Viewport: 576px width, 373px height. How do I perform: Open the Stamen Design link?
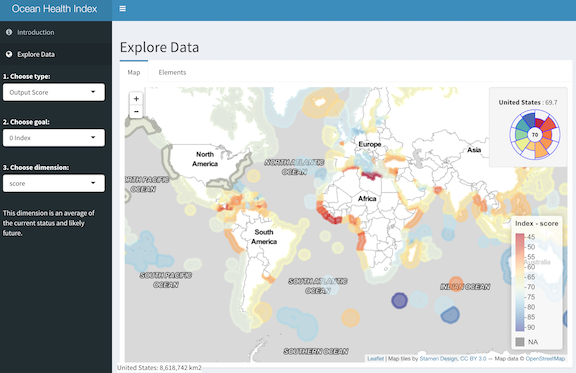[x=439, y=358]
